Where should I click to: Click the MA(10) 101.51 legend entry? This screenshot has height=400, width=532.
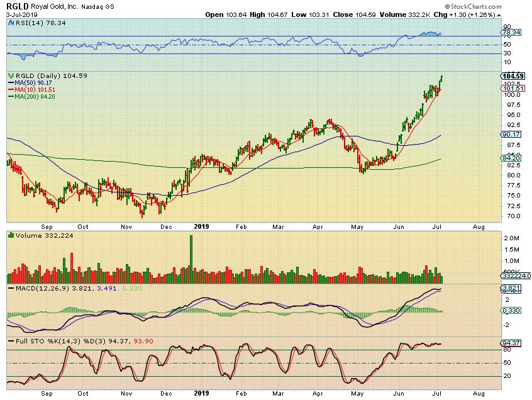pyautogui.click(x=31, y=89)
